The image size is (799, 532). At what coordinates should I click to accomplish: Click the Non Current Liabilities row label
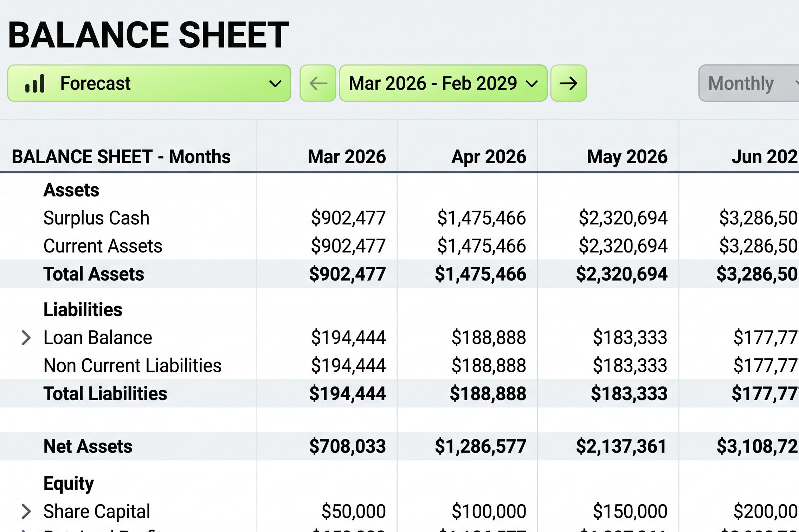coord(133,365)
